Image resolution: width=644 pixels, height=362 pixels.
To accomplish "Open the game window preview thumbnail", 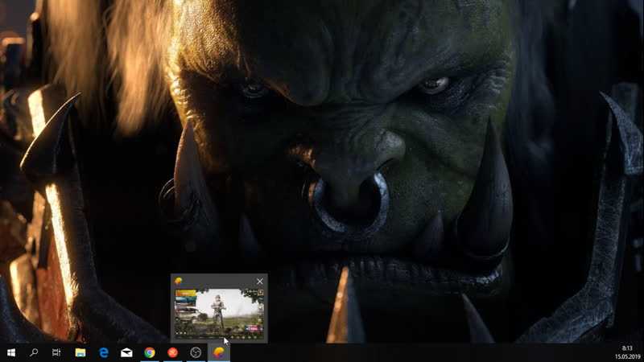I will tap(219, 314).
